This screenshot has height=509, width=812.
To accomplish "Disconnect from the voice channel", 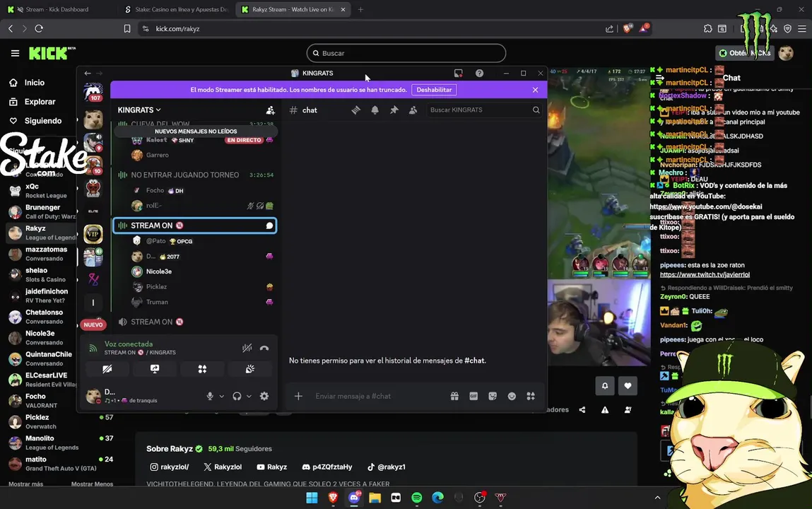I will click(x=264, y=348).
